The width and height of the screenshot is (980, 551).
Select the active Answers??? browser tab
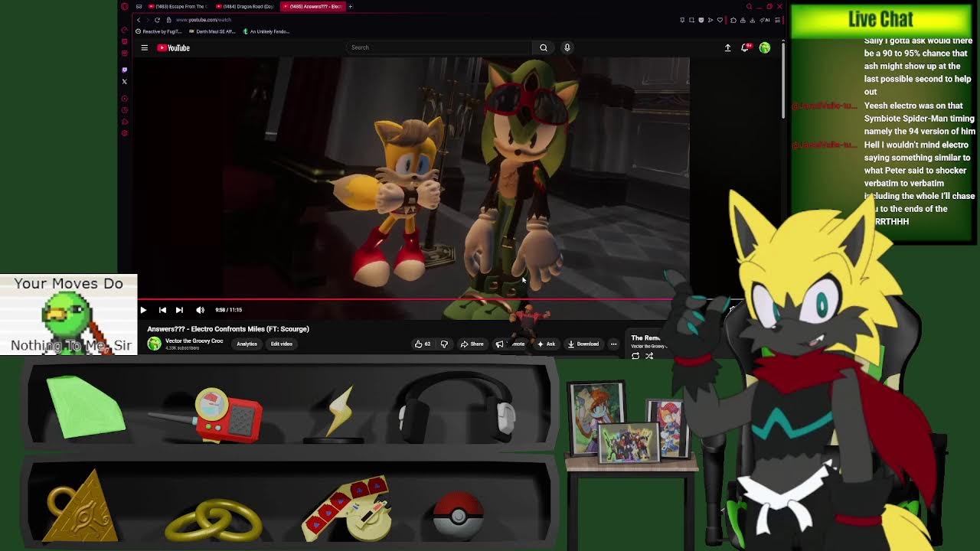tap(312, 6)
